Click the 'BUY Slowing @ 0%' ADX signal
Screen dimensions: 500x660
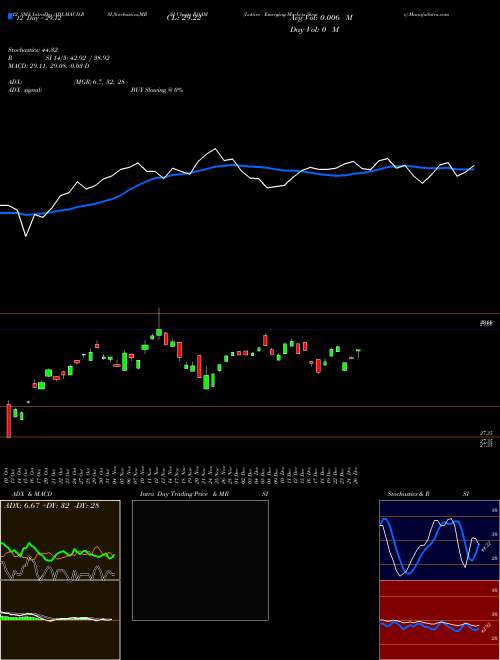(157, 90)
